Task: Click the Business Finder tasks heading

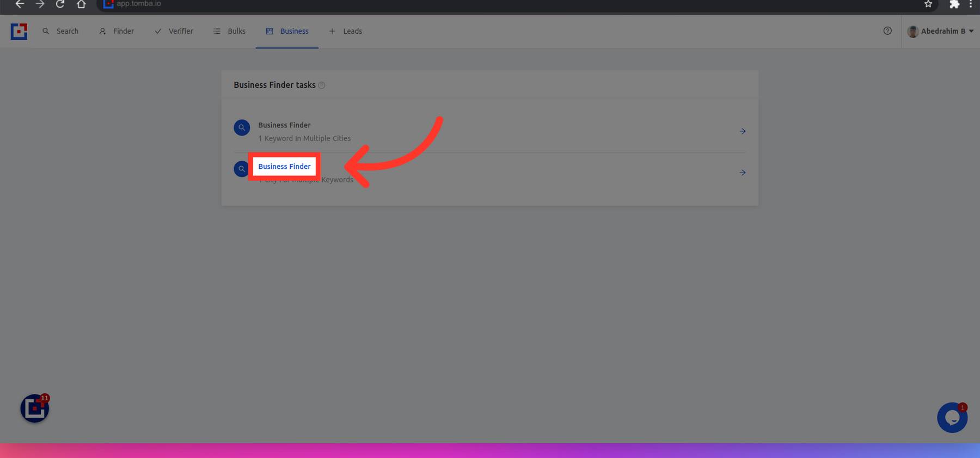Action: pos(274,85)
